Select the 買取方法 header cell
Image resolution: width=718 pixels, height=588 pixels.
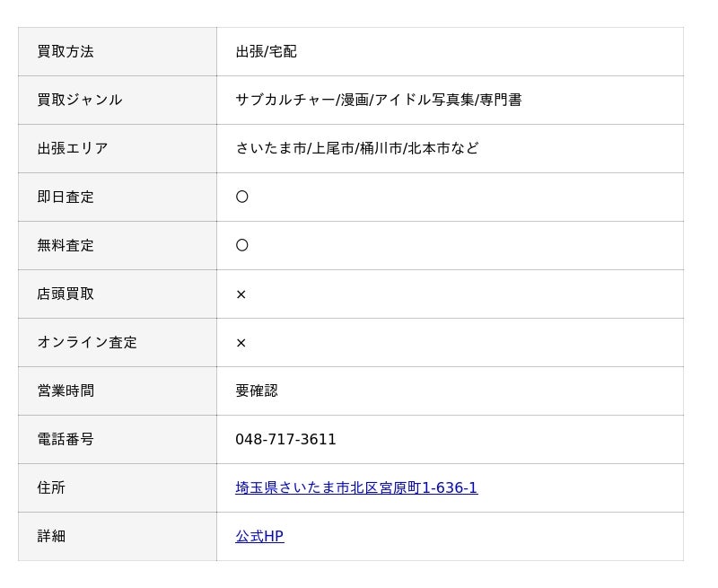click(x=118, y=52)
